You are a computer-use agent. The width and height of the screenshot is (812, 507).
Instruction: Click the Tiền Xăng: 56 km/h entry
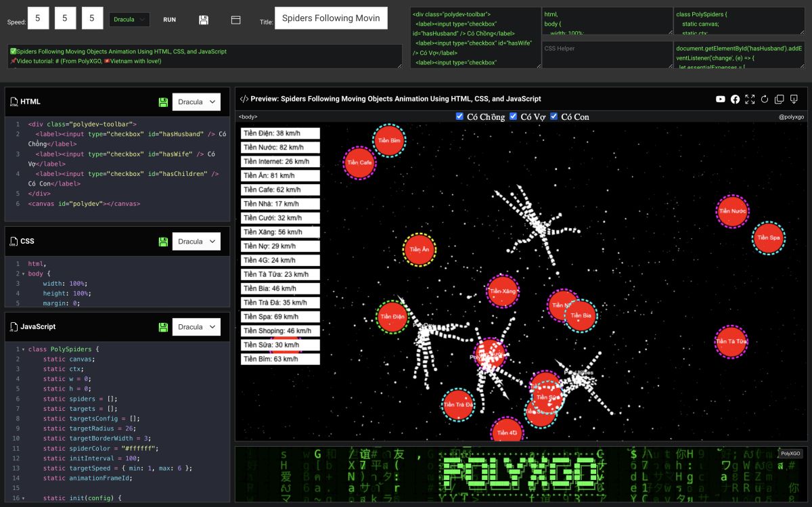coord(280,232)
